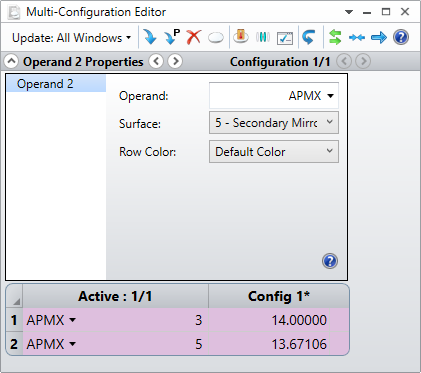Click the checkmark window icon in toolbar
The height and width of the screenshot is (373, 421).
(x=285, y=38)
